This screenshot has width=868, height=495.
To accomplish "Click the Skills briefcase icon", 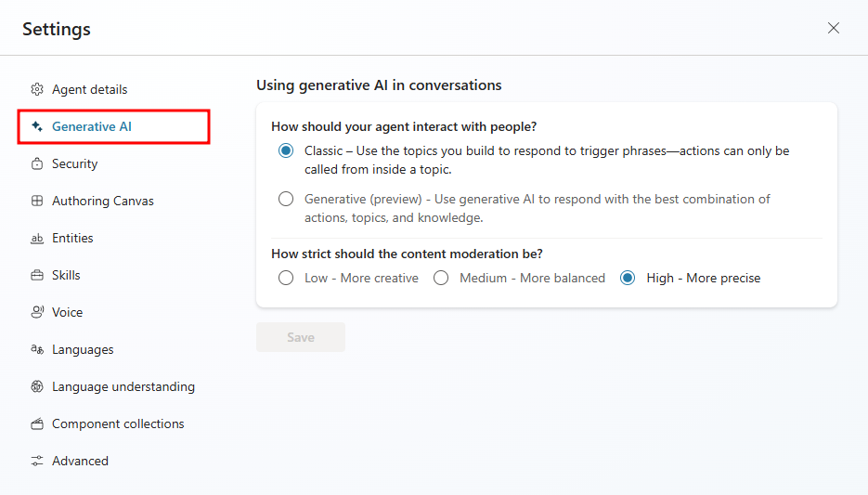I will click(x=37, y=276).
